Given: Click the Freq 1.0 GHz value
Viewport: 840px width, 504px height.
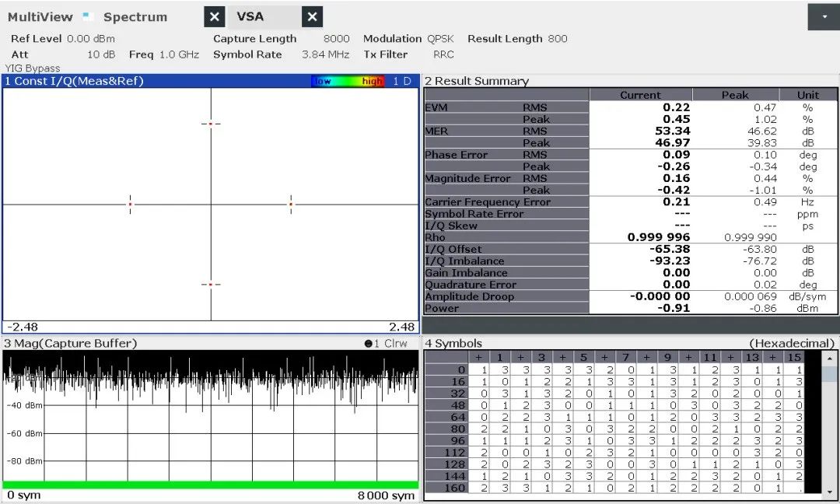Looking at the screenshot, I should pos(179,54).
